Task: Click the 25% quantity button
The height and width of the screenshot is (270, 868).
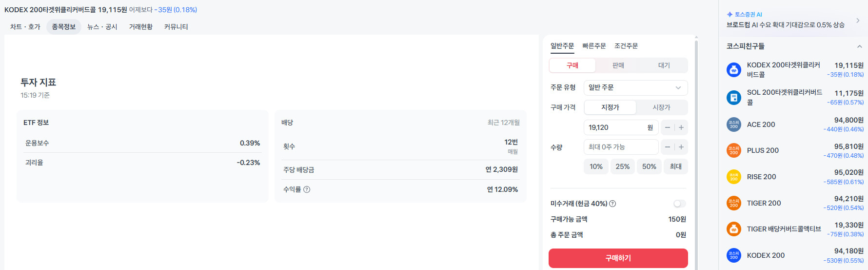Action: point(622,166)
